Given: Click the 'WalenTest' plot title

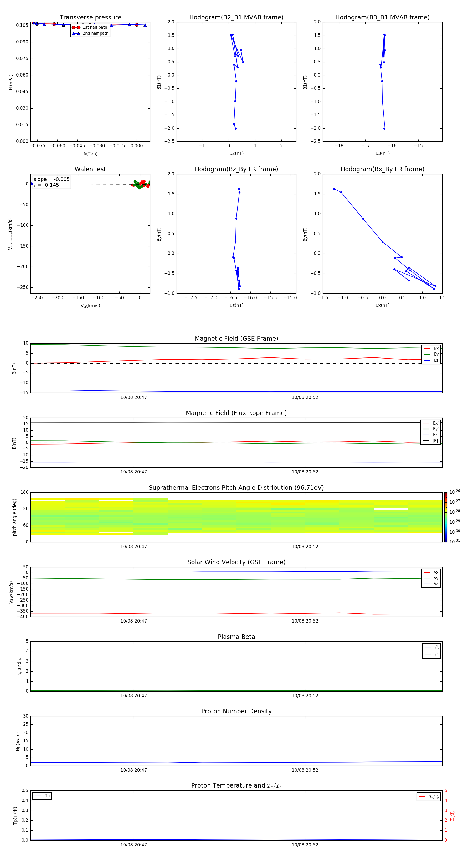Looking at the screenshot, I should (x=90, y=169).
